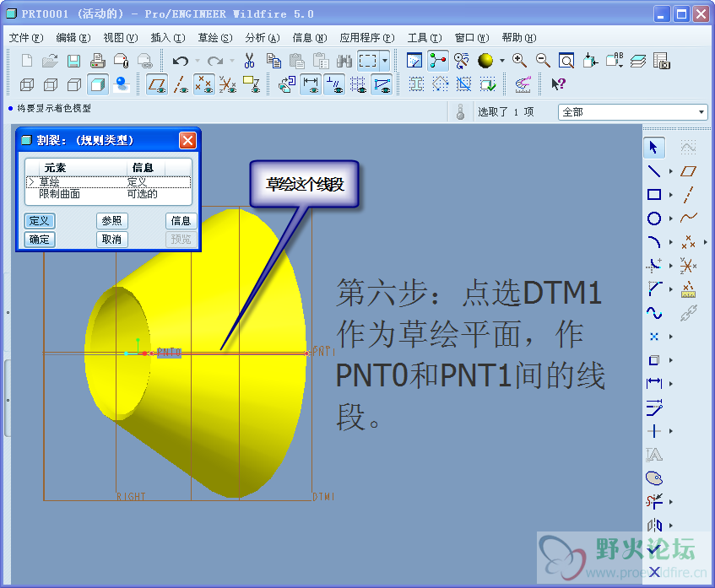
Task: Toggle sketch constraints display
Action: coord(334,84)
